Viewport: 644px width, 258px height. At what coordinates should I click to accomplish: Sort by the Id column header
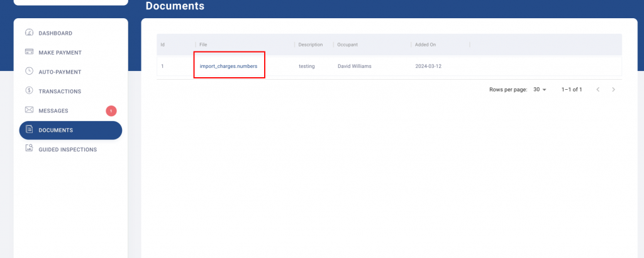pos(163,45)
